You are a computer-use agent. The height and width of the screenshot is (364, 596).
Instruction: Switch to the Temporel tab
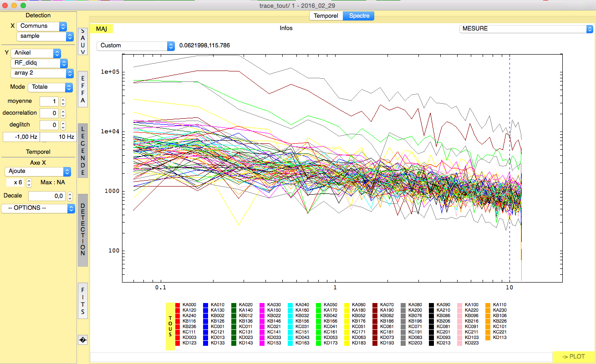tap(326, 16)
